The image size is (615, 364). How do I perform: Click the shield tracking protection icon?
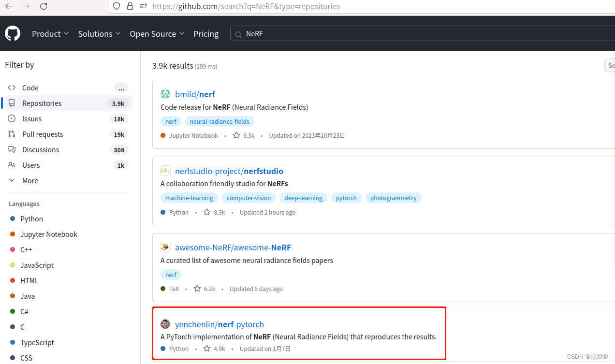point(116,6)
